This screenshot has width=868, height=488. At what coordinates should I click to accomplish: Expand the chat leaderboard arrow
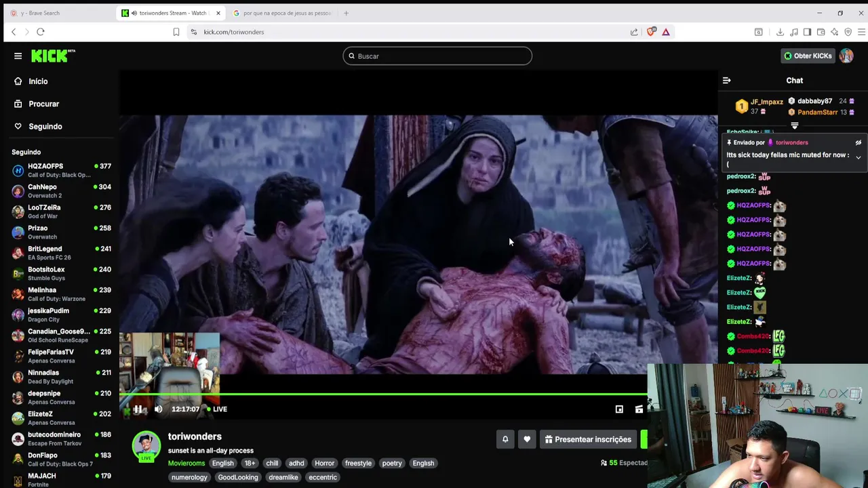coord(795,126)
